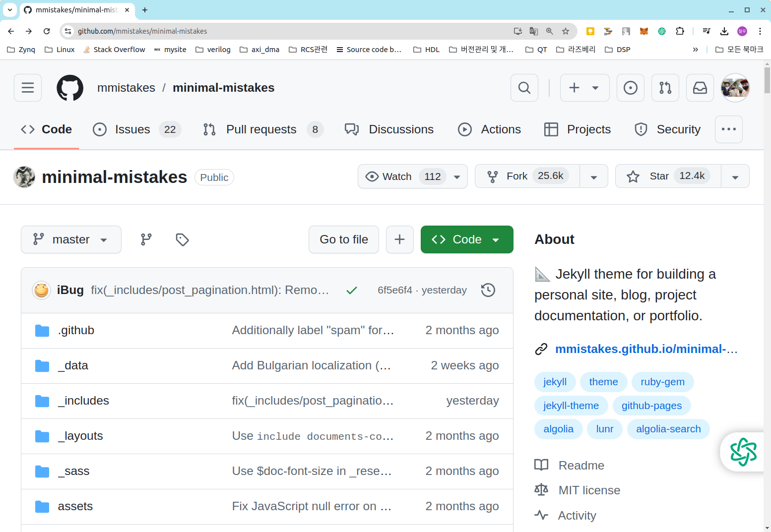This screenshot has width=771, height=532.
Task: View pull requests via header icon
Action: (x=665, y=88)
